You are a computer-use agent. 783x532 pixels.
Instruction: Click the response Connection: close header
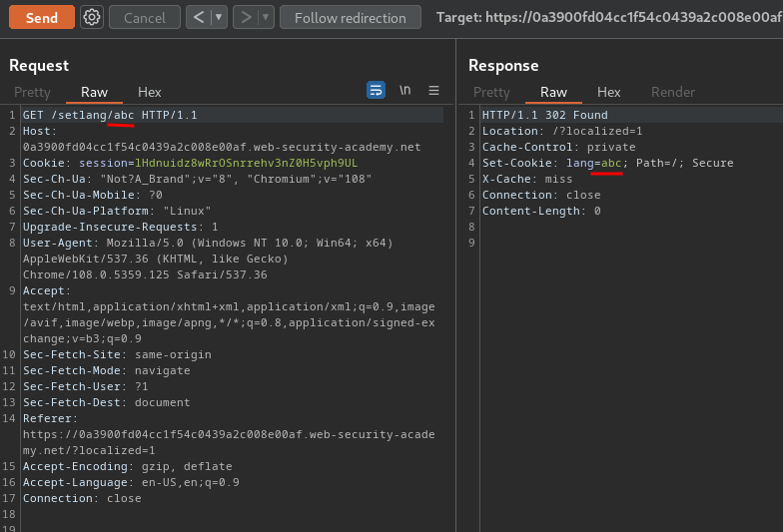point(541,196)
